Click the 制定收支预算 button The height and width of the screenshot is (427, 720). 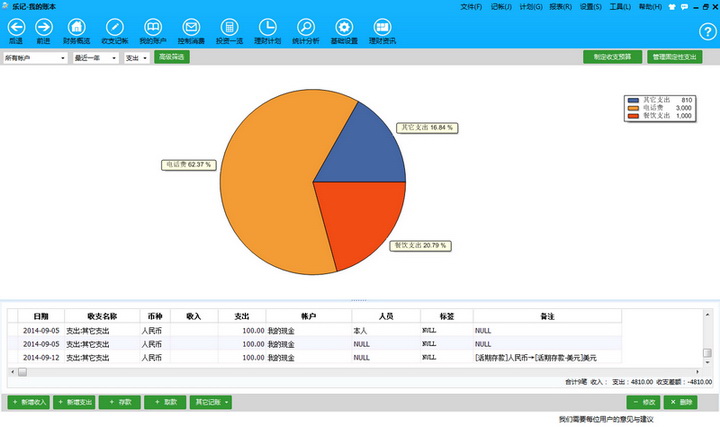(x=613, y=57)
